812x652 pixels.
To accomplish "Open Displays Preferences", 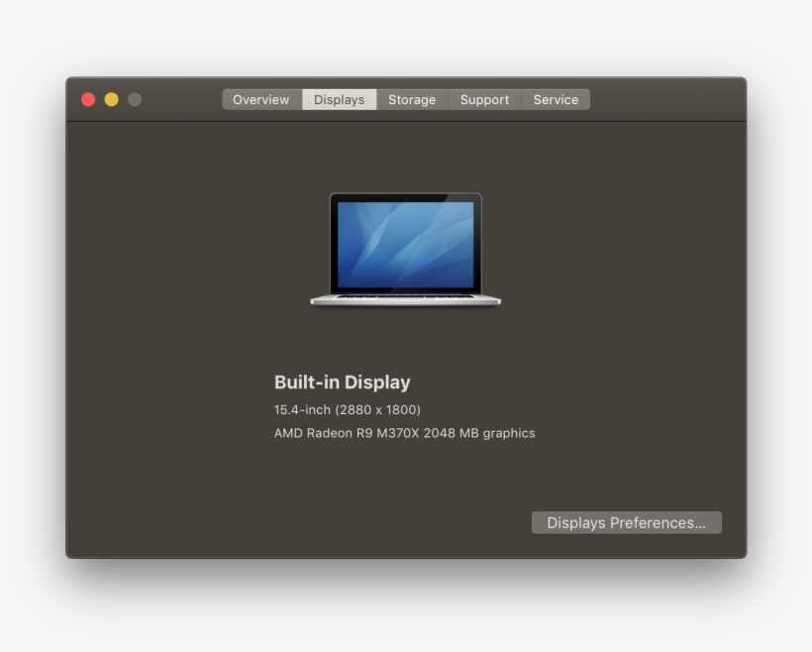I will [x=626, y=522].
